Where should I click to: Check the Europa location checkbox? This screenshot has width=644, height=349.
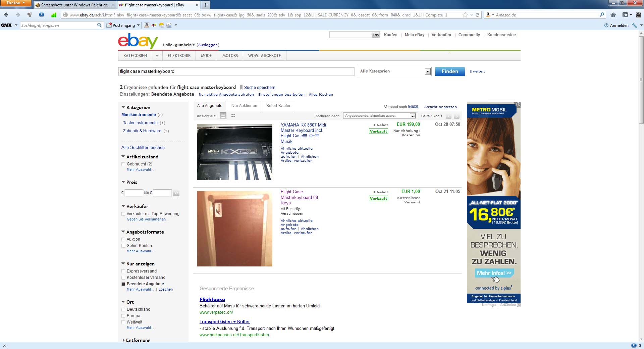pos(123,316)
